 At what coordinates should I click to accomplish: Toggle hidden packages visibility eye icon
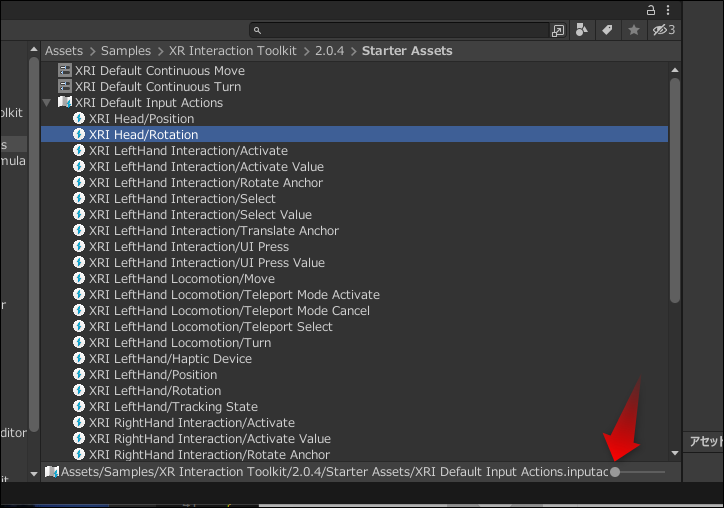tap(664, 30)
